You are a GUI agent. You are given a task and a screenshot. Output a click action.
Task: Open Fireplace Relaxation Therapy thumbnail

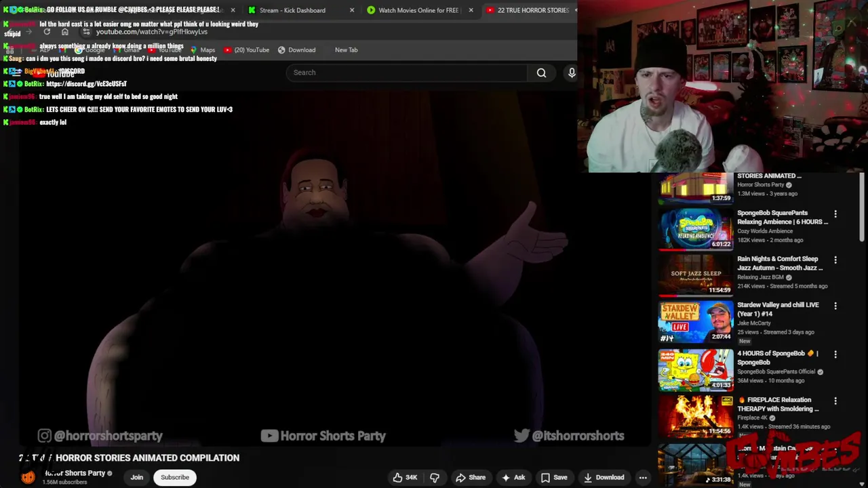coord(696,416)
